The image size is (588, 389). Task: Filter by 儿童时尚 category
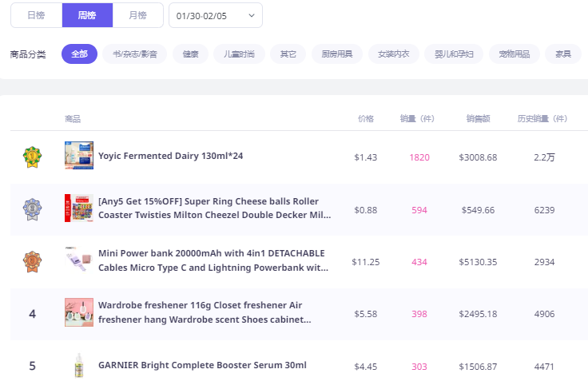(x=239, y=54)
